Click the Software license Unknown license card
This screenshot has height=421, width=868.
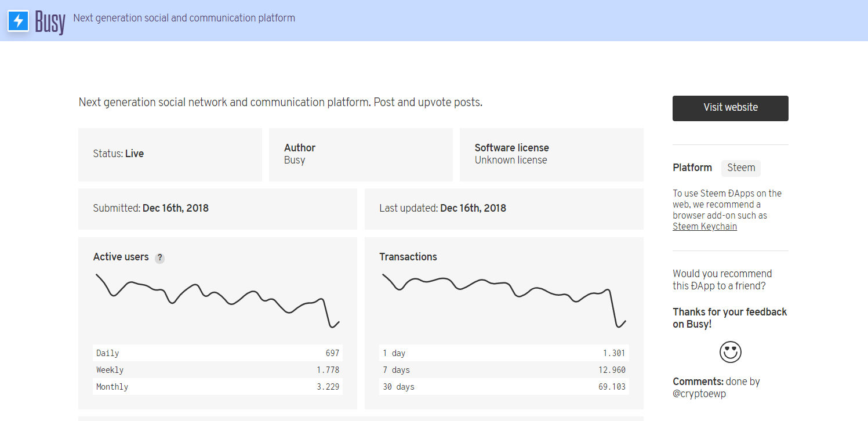tap(551, 154)
